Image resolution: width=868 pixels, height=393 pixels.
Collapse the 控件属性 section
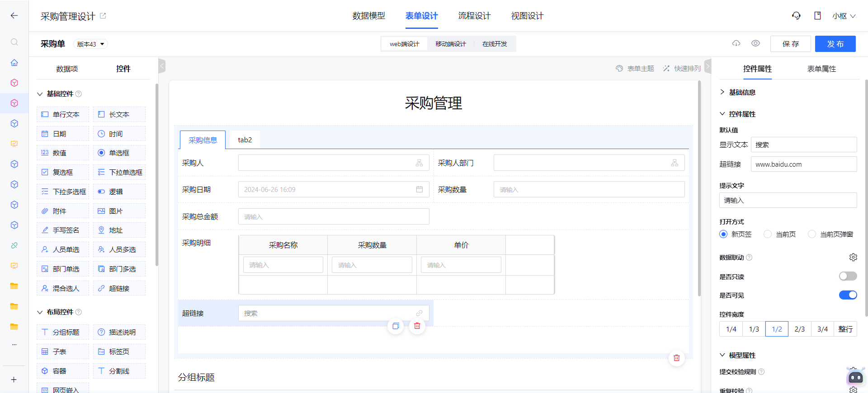(x=722, y=114)
